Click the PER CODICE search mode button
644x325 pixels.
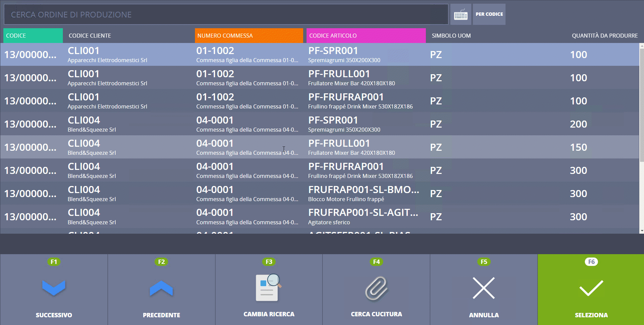click(489, 14)
